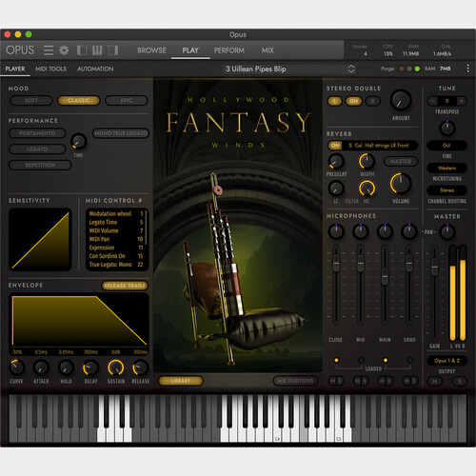
Task: Increase transpose with the plus stepper
Action: click(x=462, y=101)
